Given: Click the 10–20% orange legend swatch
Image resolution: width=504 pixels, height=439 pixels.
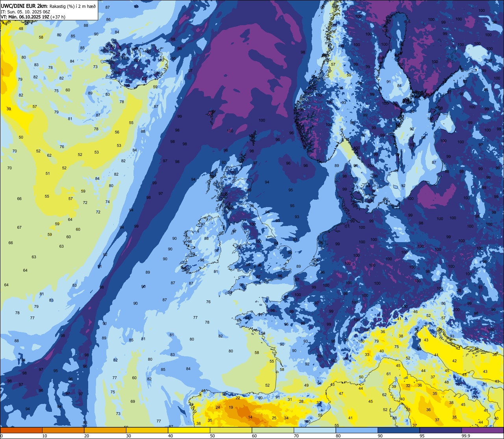Looking at the screenshot, I should click(x=63, y=430).
